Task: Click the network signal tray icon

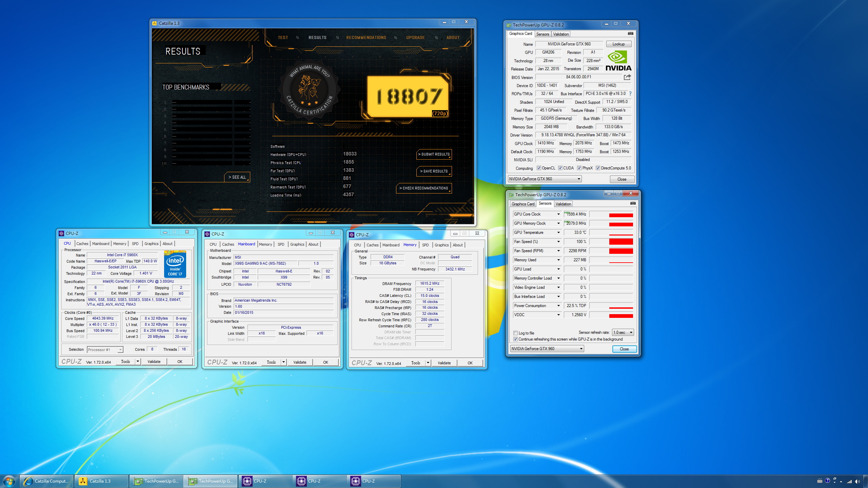Action: 849,481
